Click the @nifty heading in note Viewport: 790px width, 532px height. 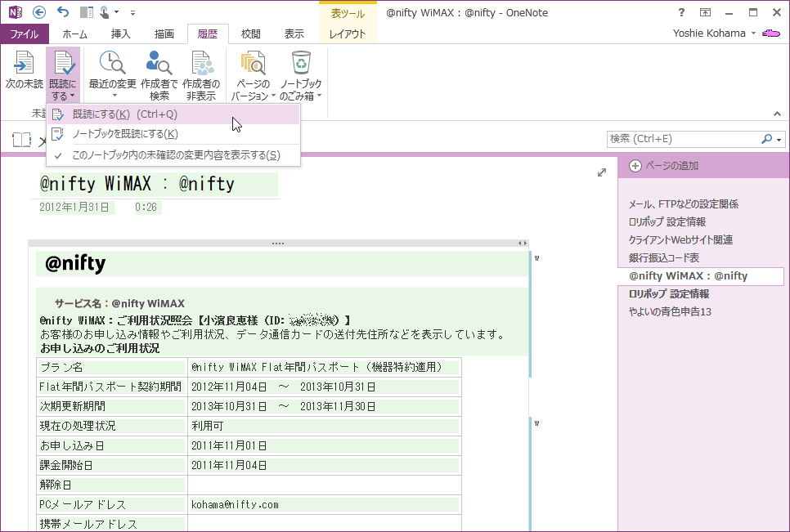(x=75, y=263)
